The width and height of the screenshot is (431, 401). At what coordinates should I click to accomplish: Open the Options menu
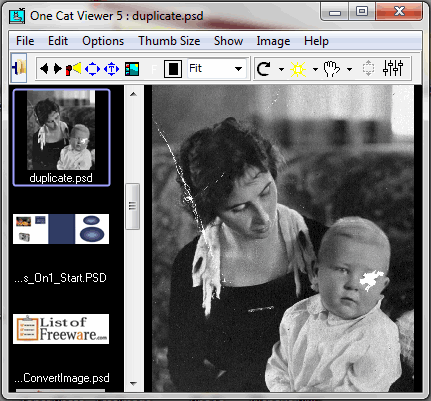pyautogui.click(x=103, y=41)
